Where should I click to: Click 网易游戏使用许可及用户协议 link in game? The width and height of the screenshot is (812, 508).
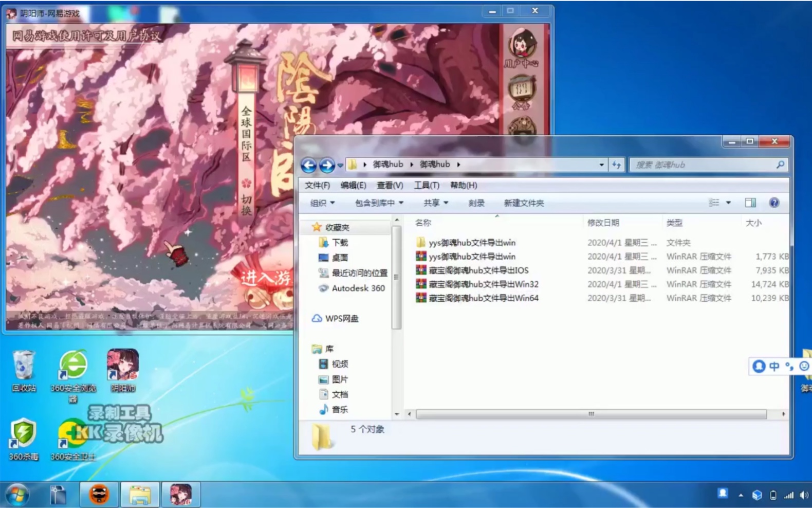pyautogui.click(x=86, y=35)
